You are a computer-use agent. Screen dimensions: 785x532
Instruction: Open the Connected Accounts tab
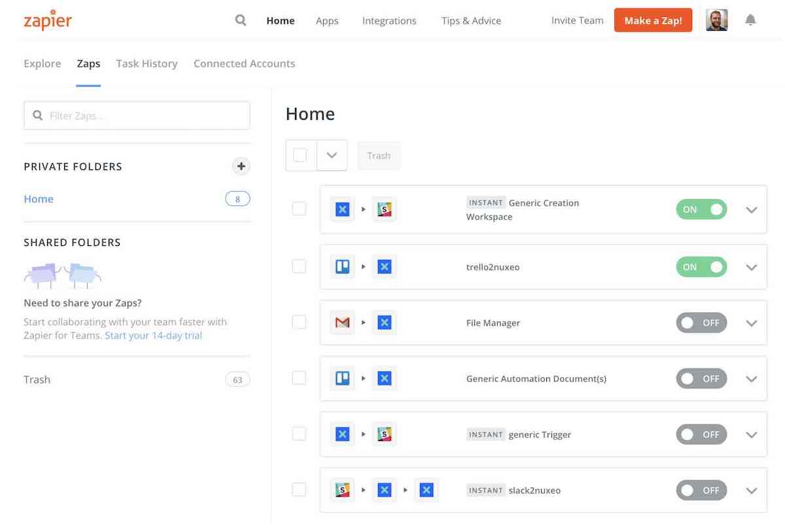pyautogui.click(x=244, y=63)
